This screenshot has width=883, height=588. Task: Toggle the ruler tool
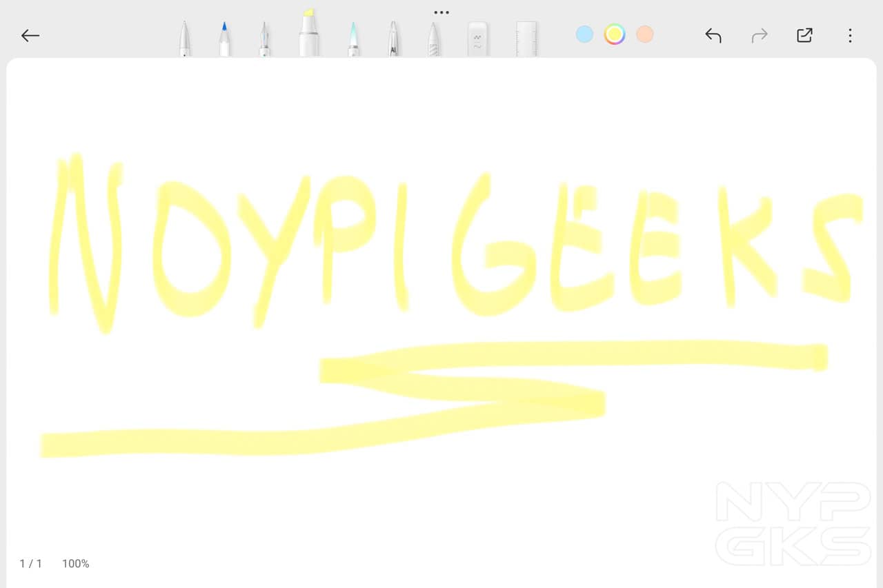tap(526, 39)
